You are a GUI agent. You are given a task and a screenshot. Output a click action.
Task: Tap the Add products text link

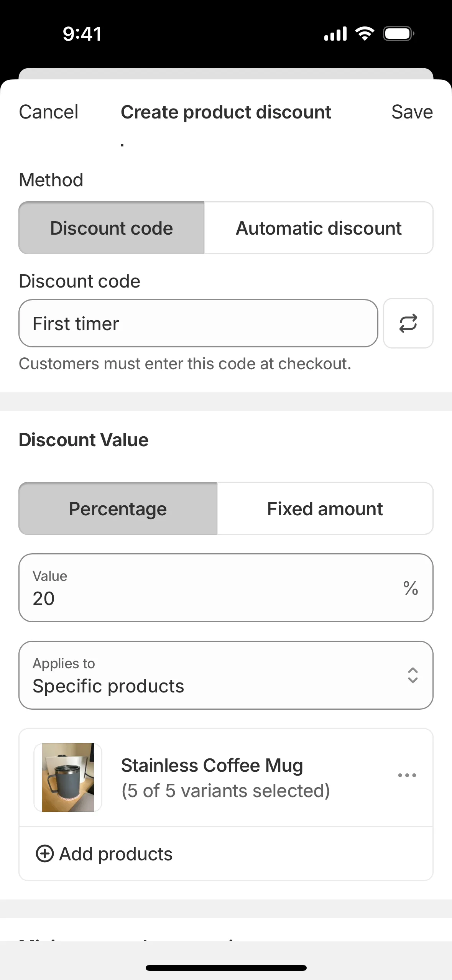click(116, 854)
